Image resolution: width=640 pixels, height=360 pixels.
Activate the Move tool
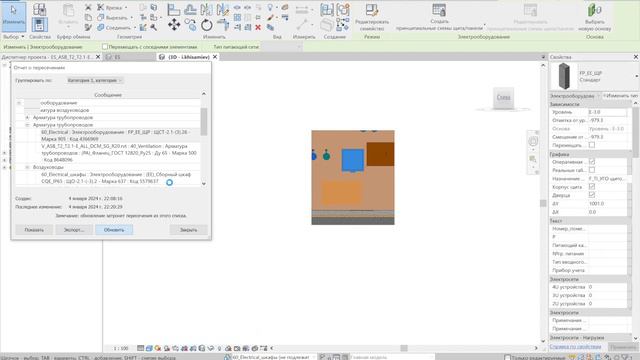(x=174, y=25)
